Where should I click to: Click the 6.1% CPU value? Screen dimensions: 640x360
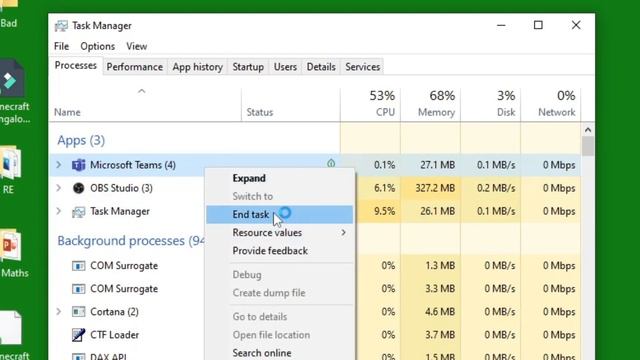(384, 188)
